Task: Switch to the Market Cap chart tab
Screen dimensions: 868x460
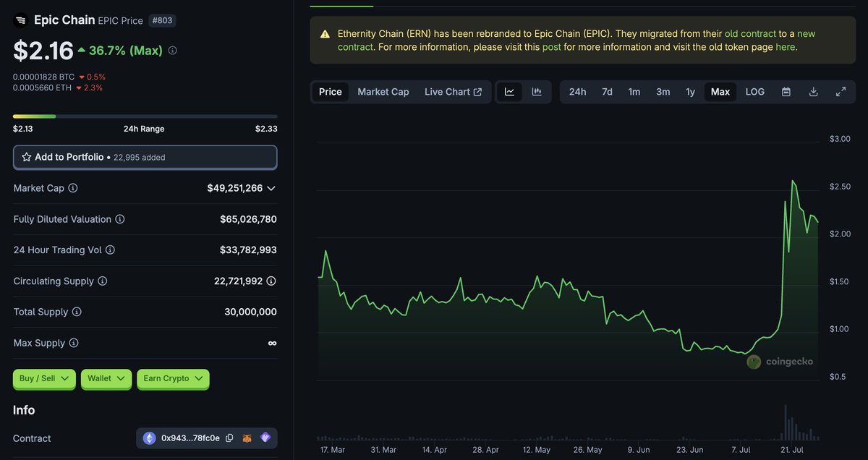Action: pos(383,92)
